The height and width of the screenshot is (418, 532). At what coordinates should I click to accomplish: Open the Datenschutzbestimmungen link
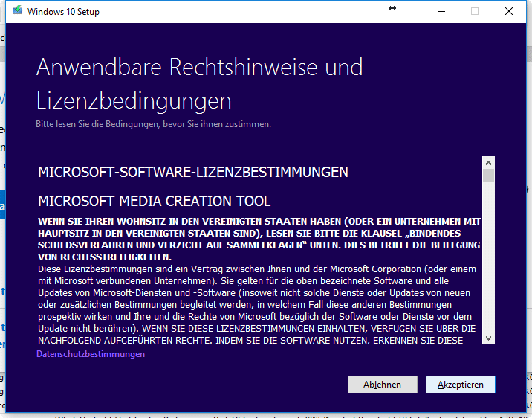91,354
